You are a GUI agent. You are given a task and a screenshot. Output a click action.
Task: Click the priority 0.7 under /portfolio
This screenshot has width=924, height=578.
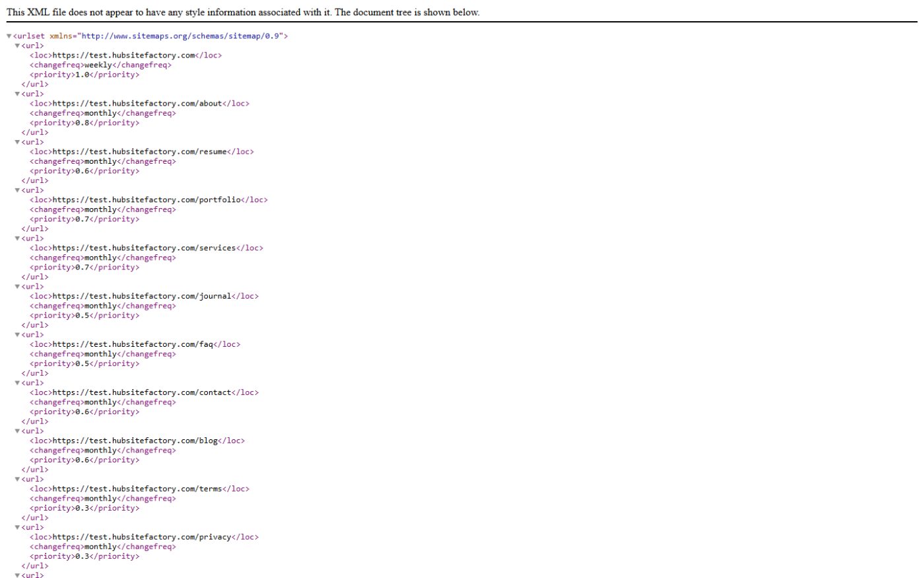[x=82, y=219]
